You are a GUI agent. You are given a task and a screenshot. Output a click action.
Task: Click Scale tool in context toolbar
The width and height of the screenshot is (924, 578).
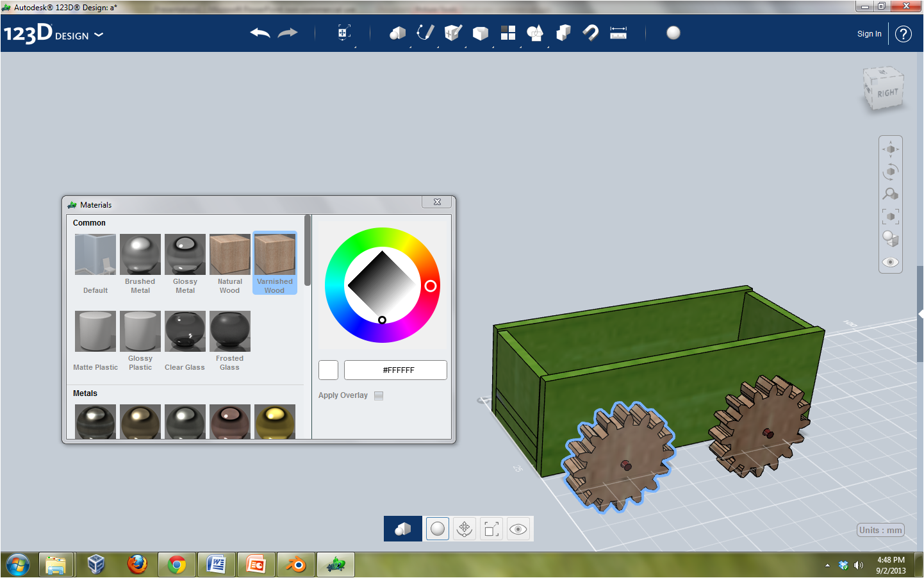[491, 529]
